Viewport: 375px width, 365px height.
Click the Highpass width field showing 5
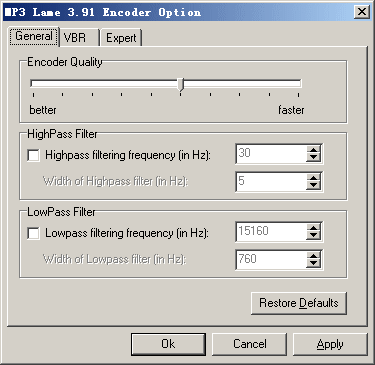pos(271,182)
